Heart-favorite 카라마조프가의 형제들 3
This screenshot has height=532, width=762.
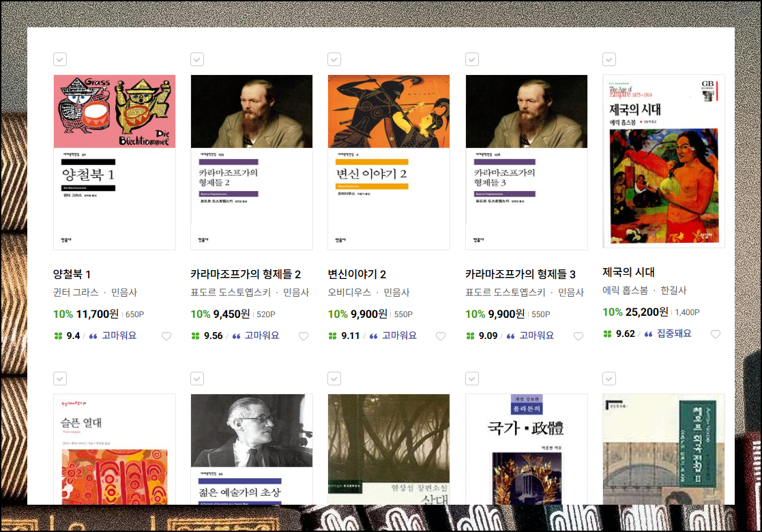[x=578, y=336]
